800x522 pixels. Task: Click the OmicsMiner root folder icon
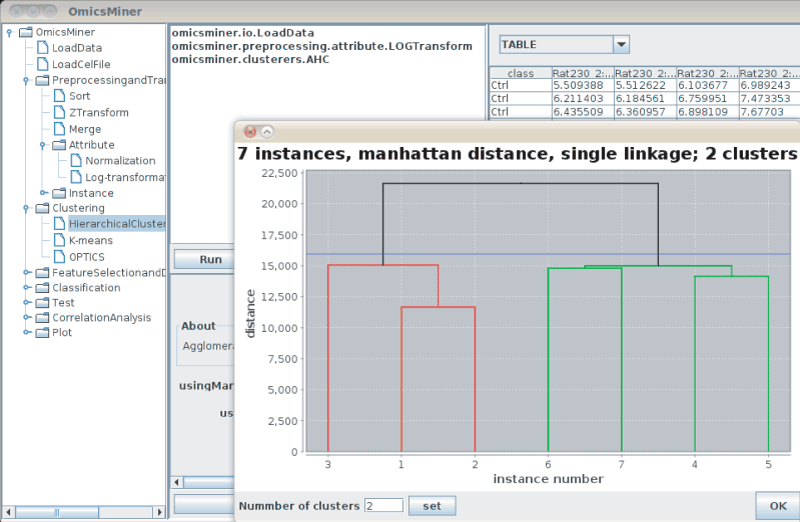26,32
